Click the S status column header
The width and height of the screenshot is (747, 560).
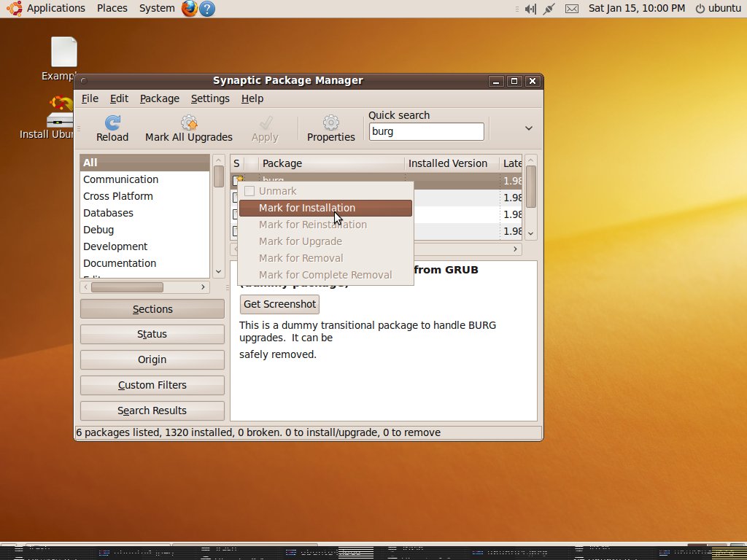coord(237,163)
